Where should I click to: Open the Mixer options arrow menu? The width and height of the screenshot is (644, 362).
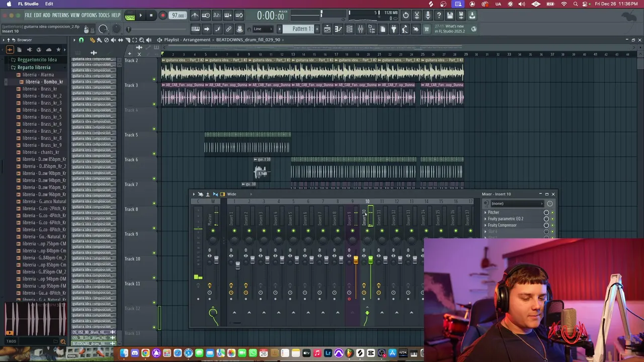[194, 194]
